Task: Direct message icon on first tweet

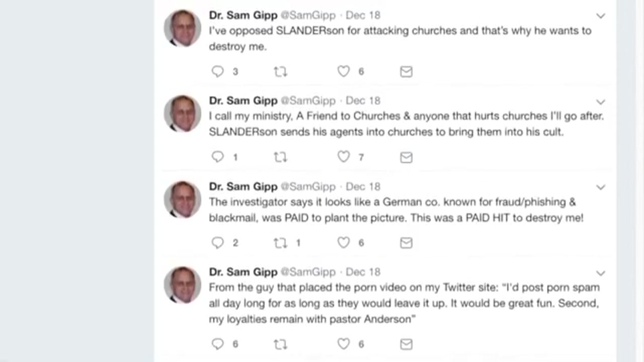Action: click(406, 72)
